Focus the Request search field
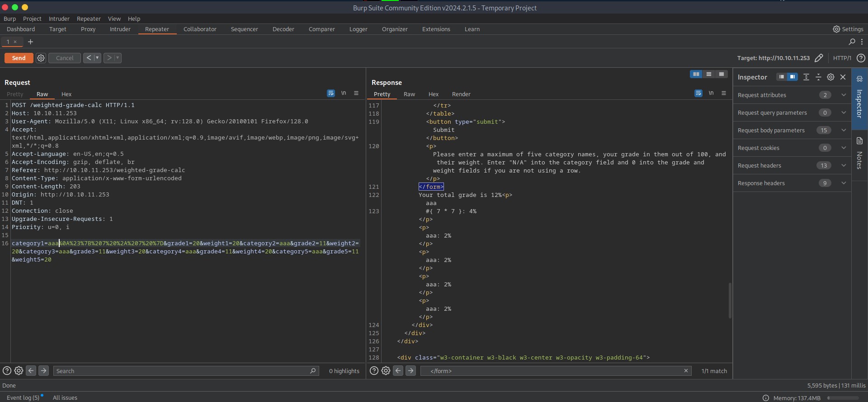868x402 pixels. pos(186,371)
